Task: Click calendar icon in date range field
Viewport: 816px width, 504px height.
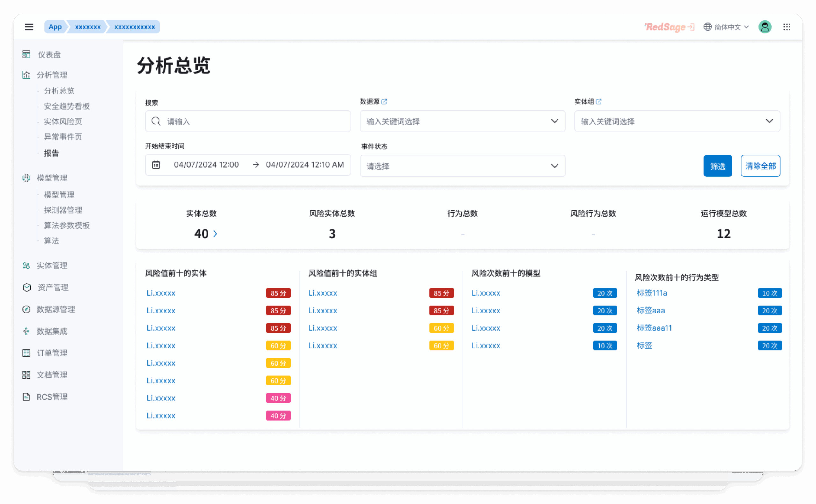Action: coord(156,165)
